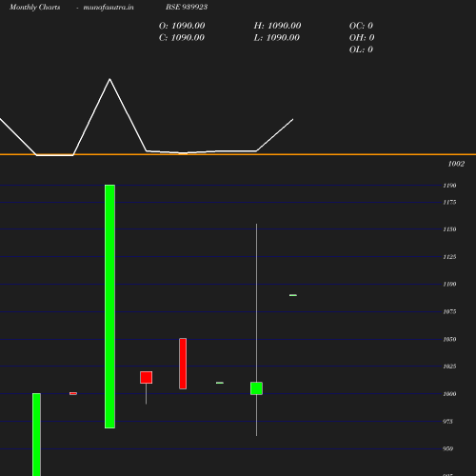Click the tall red candle between 1050 and 1005
The height and width of the screenshot is (476, 476).
point(183,364)
